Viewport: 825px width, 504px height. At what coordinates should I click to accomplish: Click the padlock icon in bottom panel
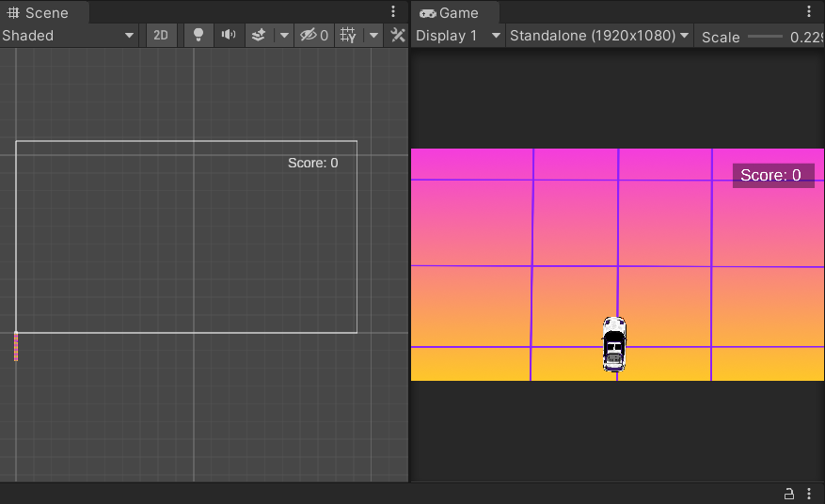click(789, 494)
